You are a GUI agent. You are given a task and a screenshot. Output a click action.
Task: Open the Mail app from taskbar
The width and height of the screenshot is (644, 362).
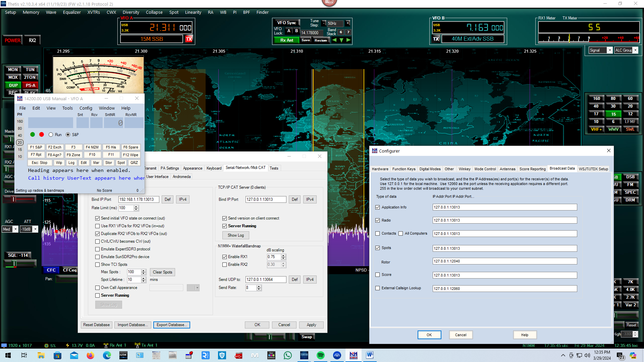[74, 355]
